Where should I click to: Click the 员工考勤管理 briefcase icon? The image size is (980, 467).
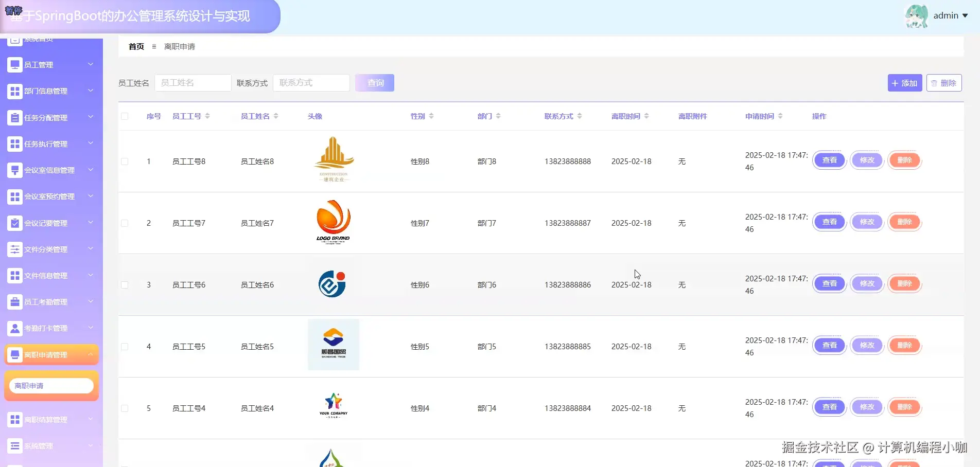coord(15,302)
